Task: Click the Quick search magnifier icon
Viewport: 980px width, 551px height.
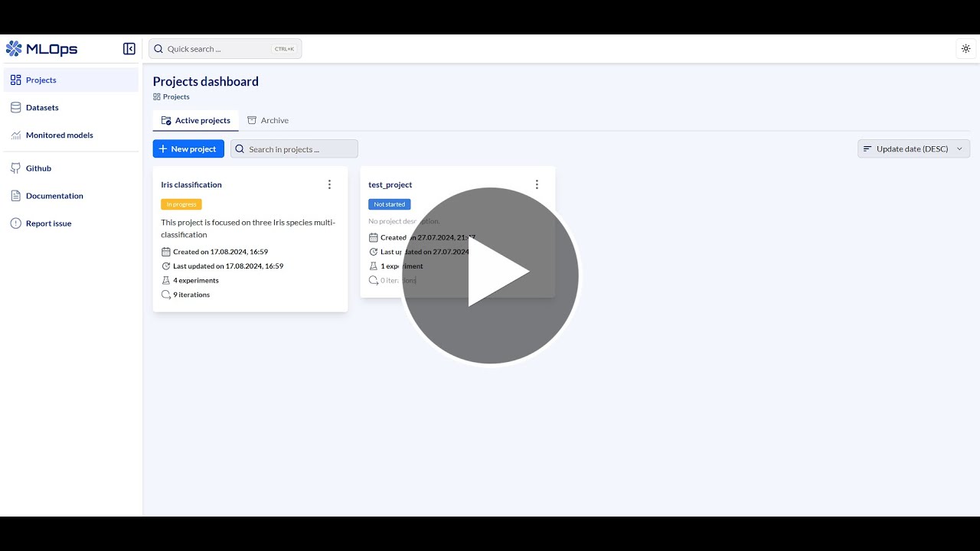Action: (158, 49)
